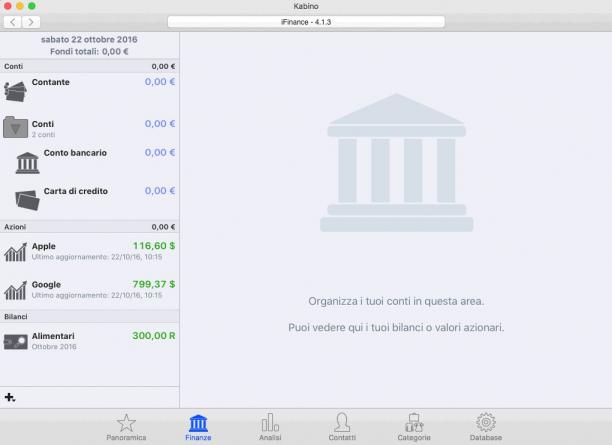Switch to the Finanze tab

(x=198, y=427)
